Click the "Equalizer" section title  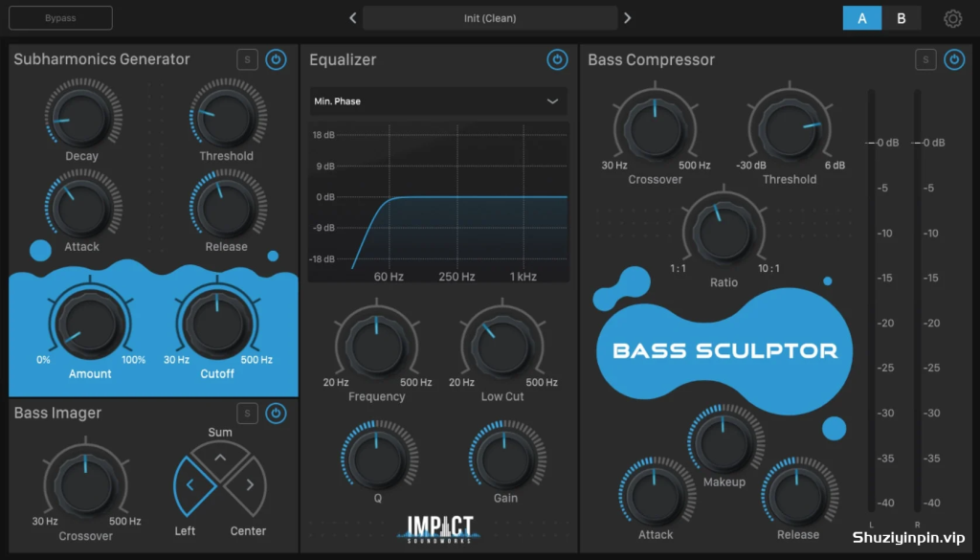pyautogui.click(x=343, y=59)
